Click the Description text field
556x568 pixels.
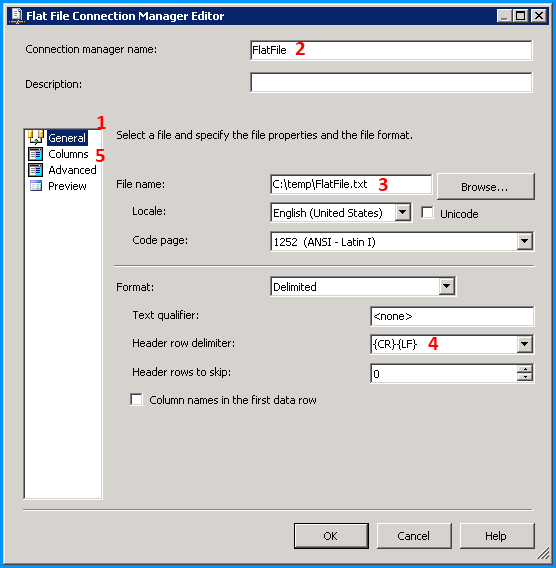pos(391,82)
